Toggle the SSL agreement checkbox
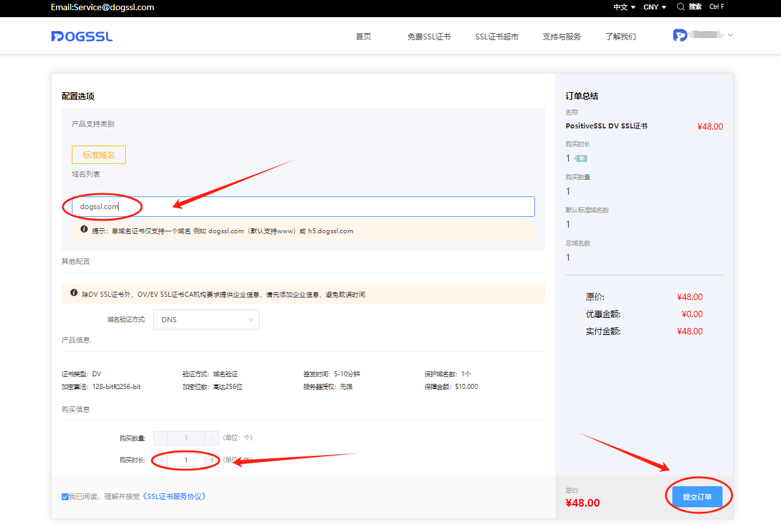This screenshot has height=532, width=781. (x=65, y=496)
